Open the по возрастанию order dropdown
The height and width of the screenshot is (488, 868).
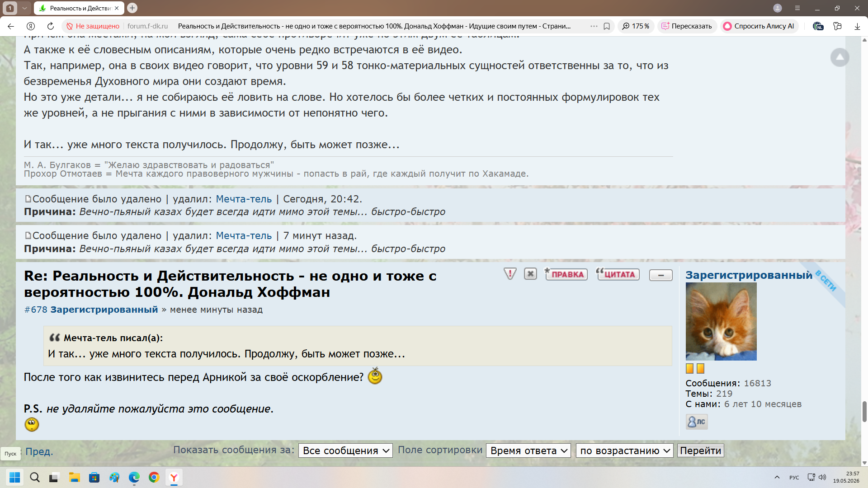coord(624,450)
